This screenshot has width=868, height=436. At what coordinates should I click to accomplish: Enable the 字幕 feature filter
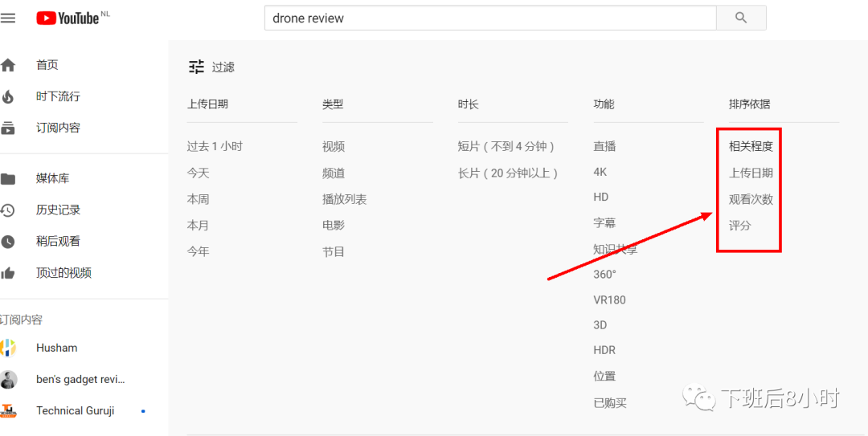(x=604, y=223)
